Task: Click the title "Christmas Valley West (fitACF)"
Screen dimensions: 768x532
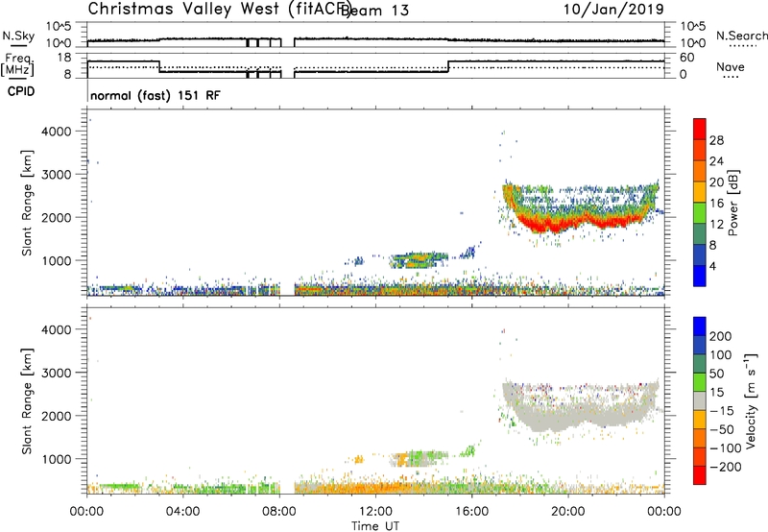Action: click(219, 10)
